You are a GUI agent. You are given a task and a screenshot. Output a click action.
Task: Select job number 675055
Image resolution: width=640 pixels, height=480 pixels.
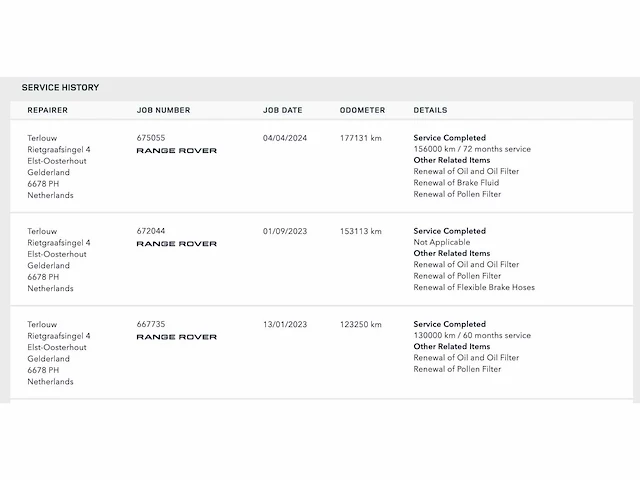point(151,138)
